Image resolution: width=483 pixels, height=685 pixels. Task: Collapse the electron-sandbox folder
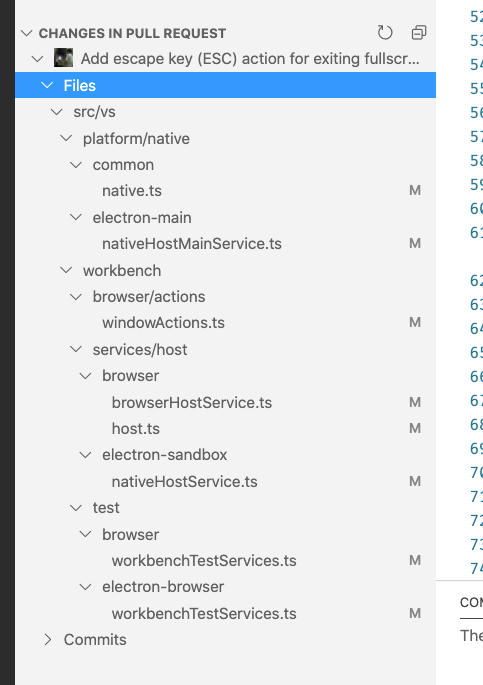click(x=85, y=455)
